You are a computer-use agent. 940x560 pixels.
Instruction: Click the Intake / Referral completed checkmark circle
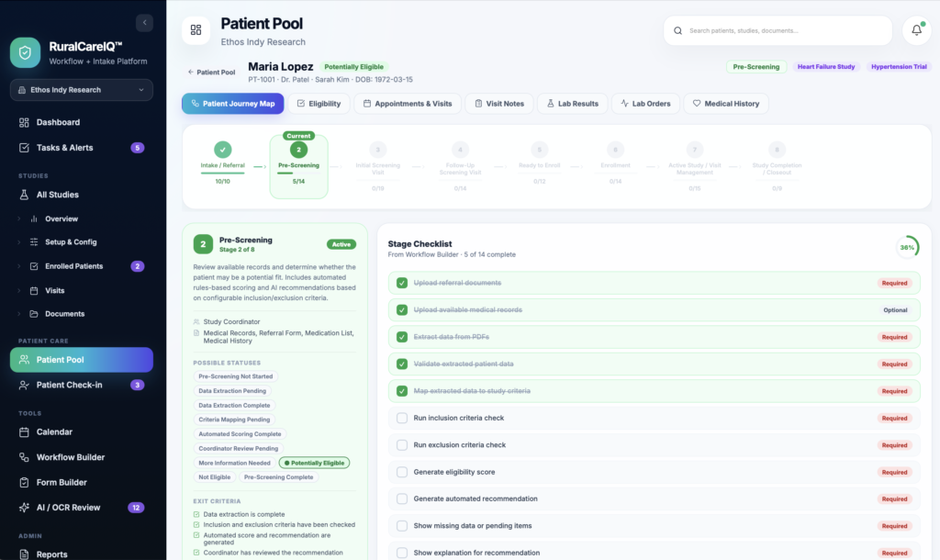pos(222,150)
